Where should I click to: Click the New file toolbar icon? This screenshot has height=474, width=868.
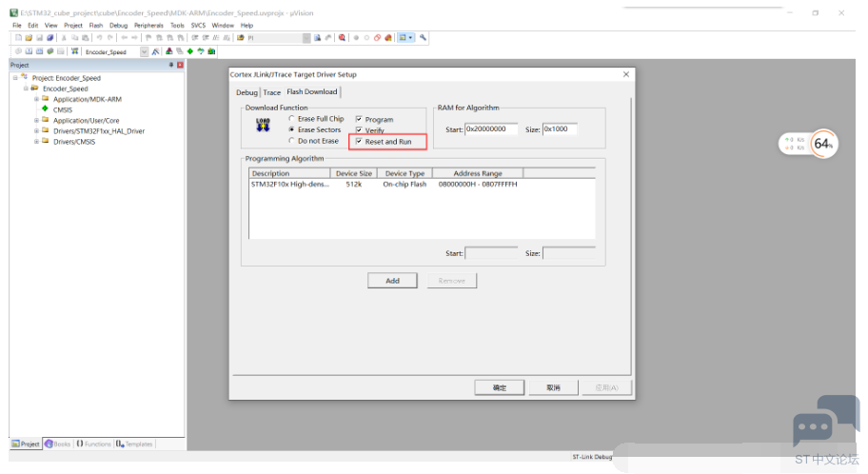tap(18, 38)
